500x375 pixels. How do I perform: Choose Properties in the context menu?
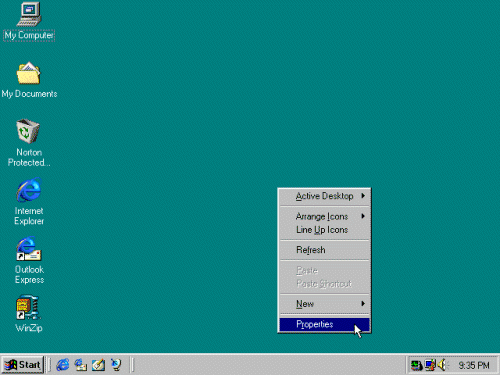click(x=324, y=324)
